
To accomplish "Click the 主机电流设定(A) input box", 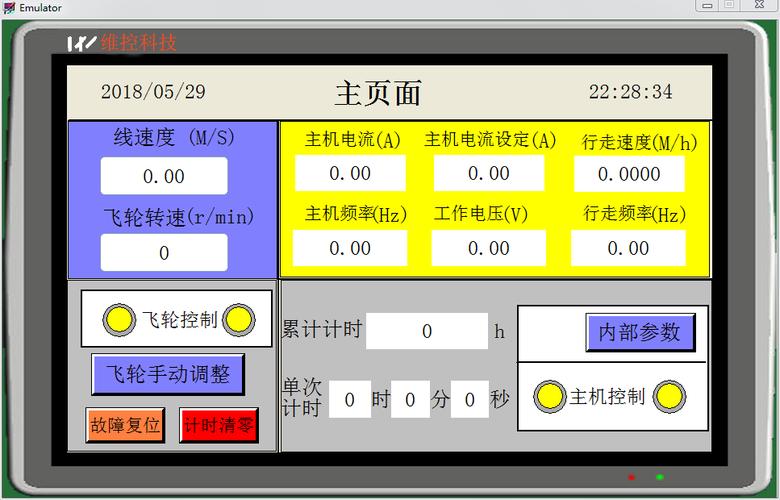I will click(x=489, y=173).
